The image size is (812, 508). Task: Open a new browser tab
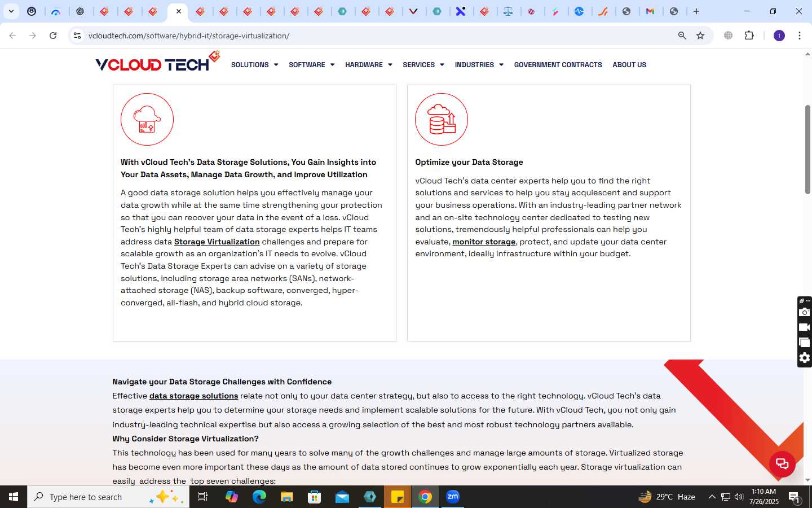point(696,11)
